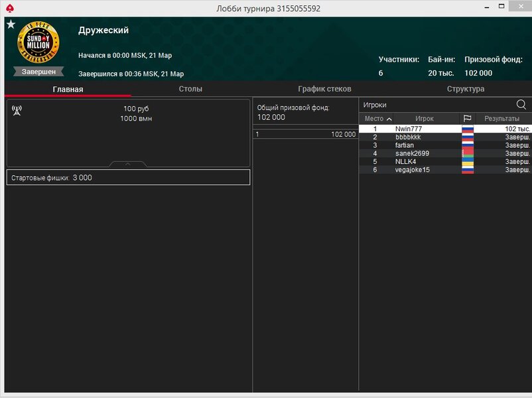Viewport: 532px width, 398px height.
Task: Click the flag next to sanek2699
Action: pos(468,153)
